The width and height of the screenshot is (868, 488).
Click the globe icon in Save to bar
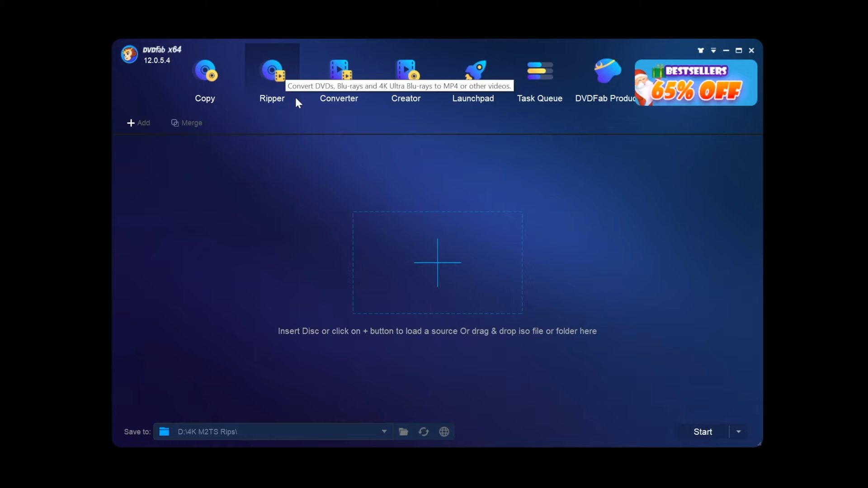pos(444,432)
